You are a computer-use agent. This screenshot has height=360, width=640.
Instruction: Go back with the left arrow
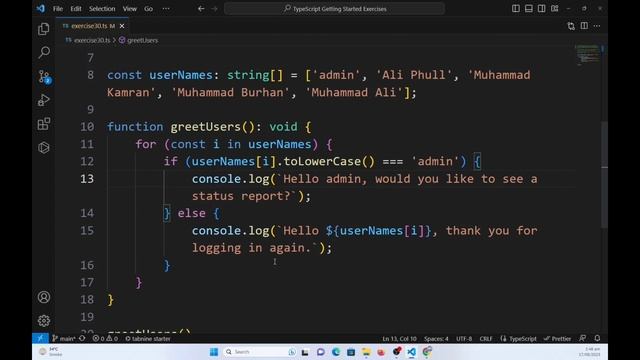pyautogui.click(x=201, y=9)
